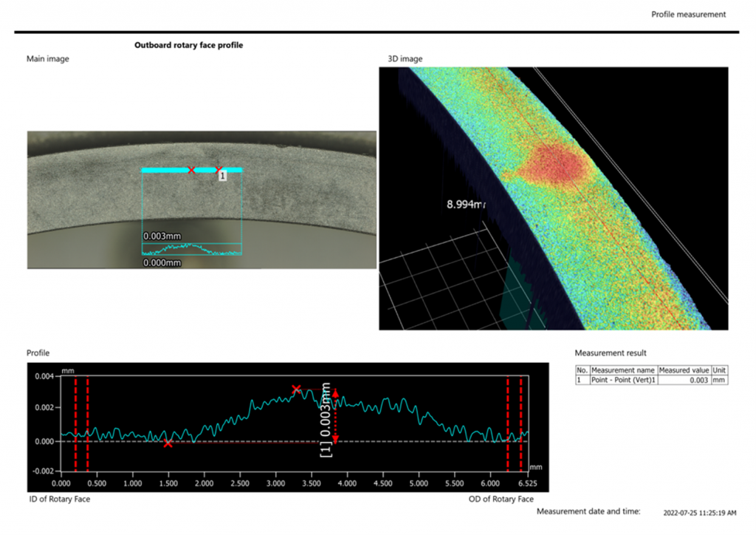The image size is (756, 535).
Task: Click the "8.994m" dimension in 3D image
Action: tap(466, 204)
